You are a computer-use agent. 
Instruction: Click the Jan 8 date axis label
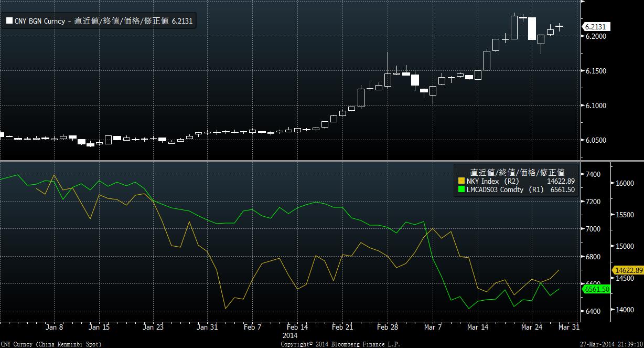pos(54,327)
